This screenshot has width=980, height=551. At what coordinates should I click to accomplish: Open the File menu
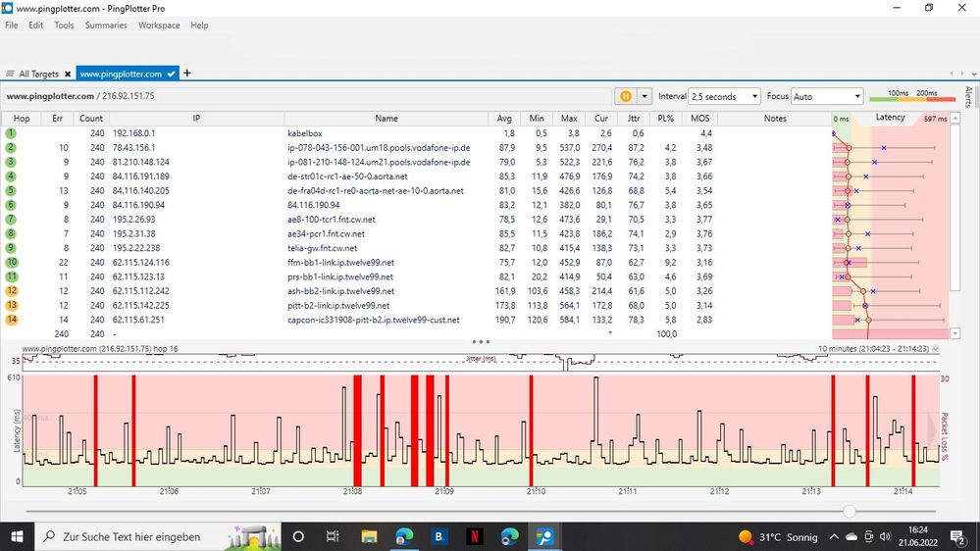tap(11, 25)
